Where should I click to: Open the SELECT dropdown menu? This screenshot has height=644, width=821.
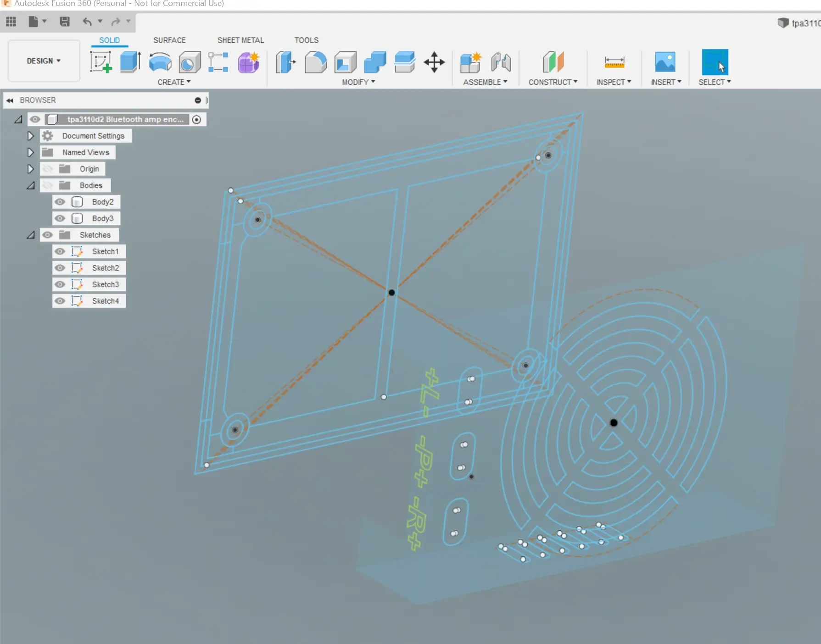tap(715, 82)
